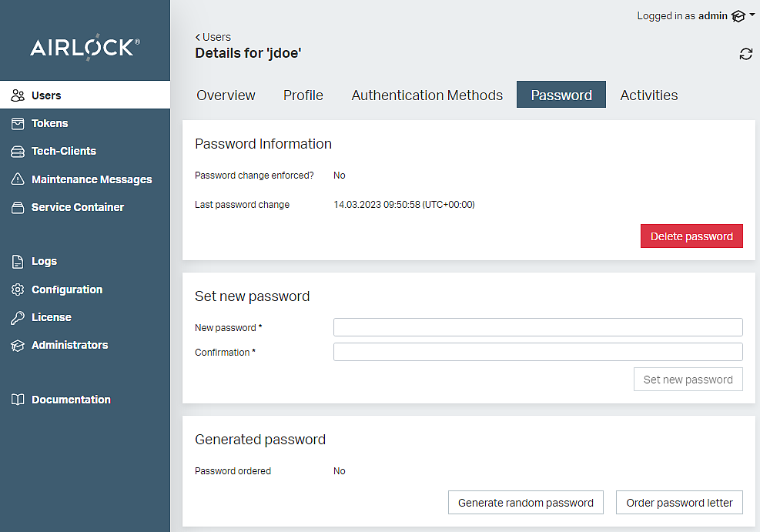The height and width of the screenshot is (532, 760).
Task: Click the Service Container icon
Action: tap(18, 207)
